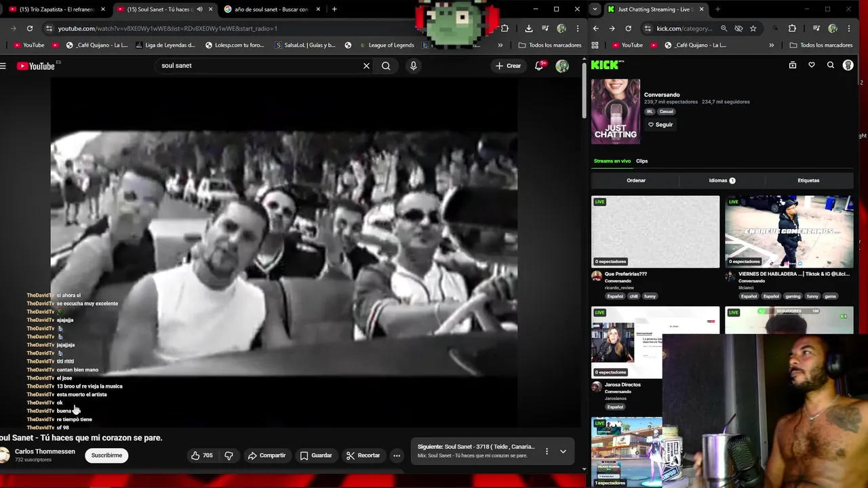Viewport: 868px width, 488px height.
Task: Open extensions puzzle icon in Kick window
Action: [792, 28]
